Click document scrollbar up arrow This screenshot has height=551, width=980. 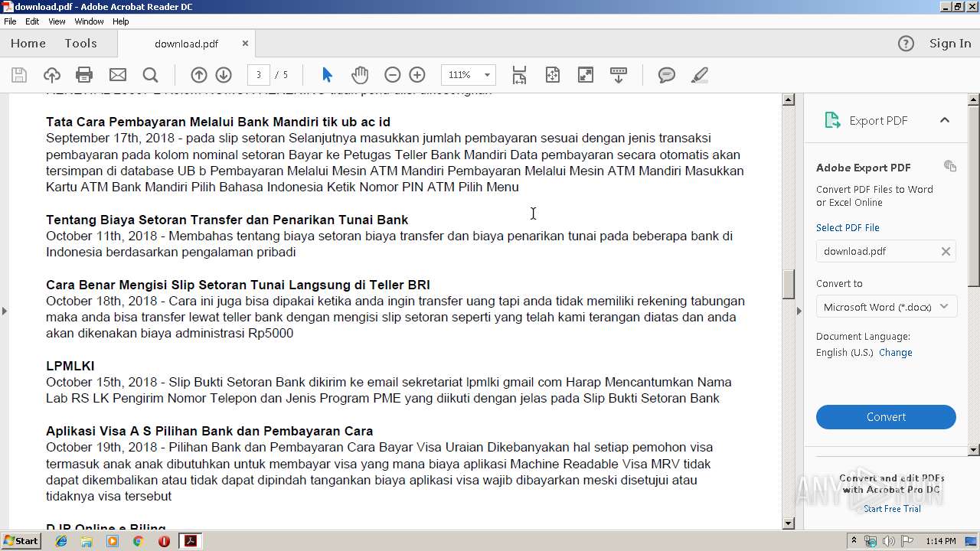tap(789, 99)
